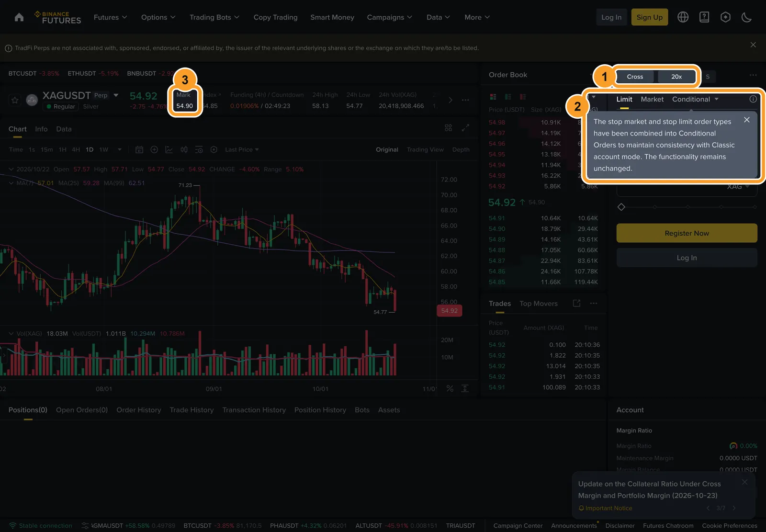
Task: Open the Last Price dropdown
Action: pyautogui.click(x=242, y=150)
